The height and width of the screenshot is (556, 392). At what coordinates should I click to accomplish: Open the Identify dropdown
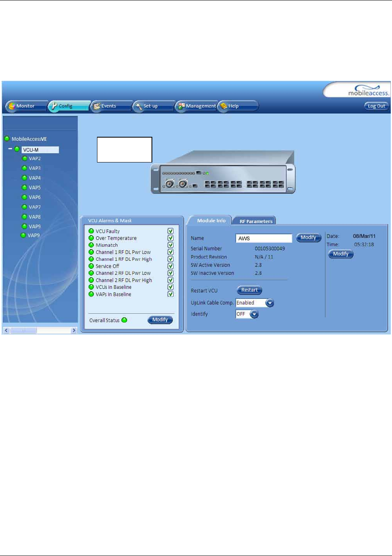pyautogui.click(x=254, y=314)
